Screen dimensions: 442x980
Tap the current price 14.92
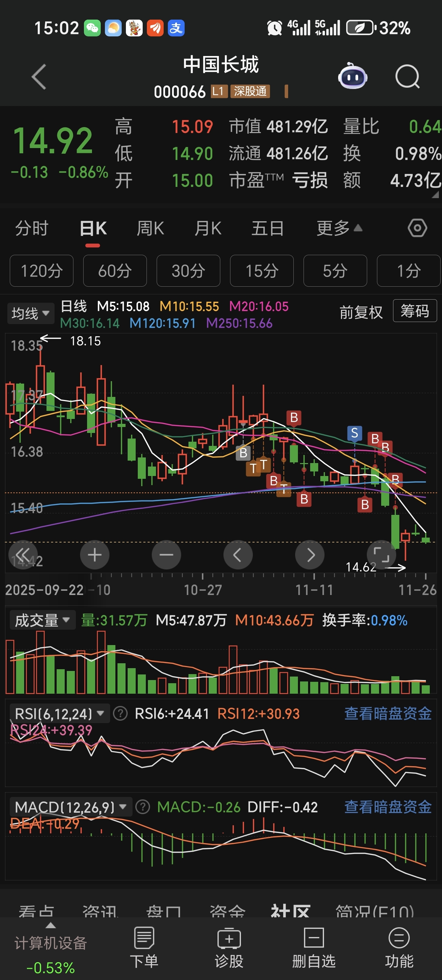53,141
